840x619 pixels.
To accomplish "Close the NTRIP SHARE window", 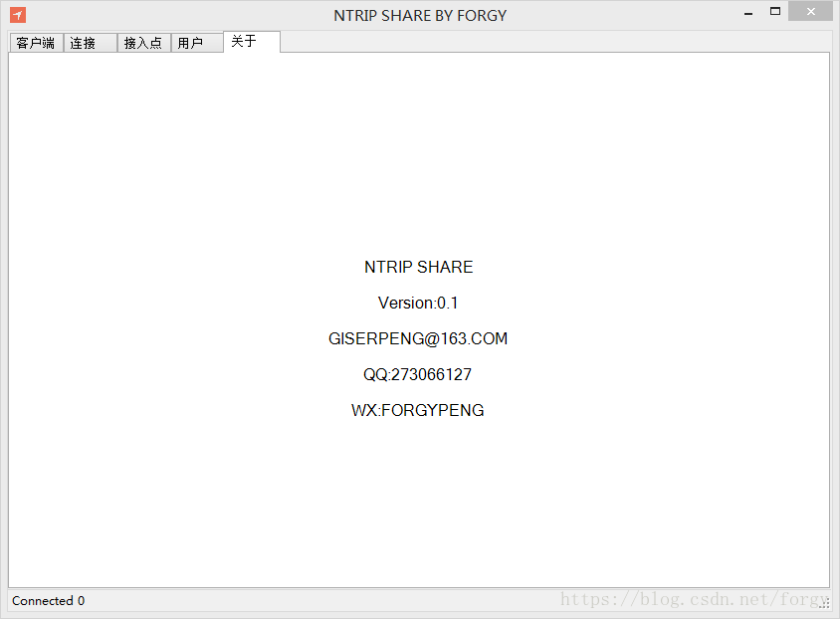I will [810, 12].
